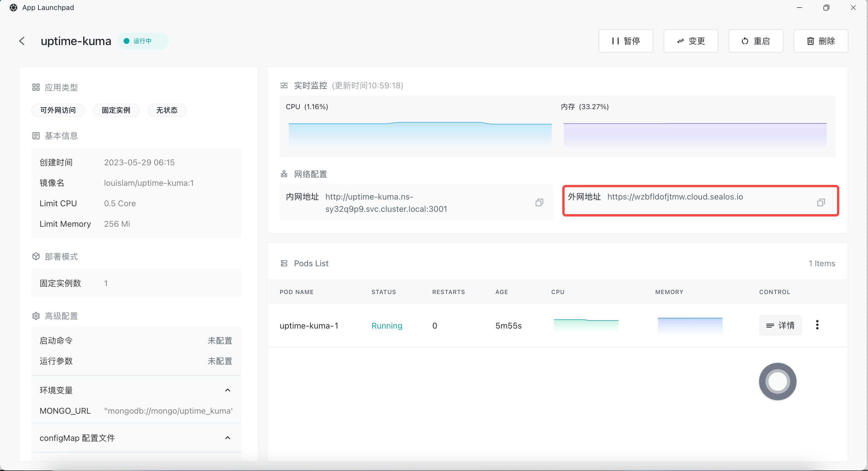Click the floating circular assistant button
Screen dimensions: 868x471
pyautogui.click(x=778, y=381)
